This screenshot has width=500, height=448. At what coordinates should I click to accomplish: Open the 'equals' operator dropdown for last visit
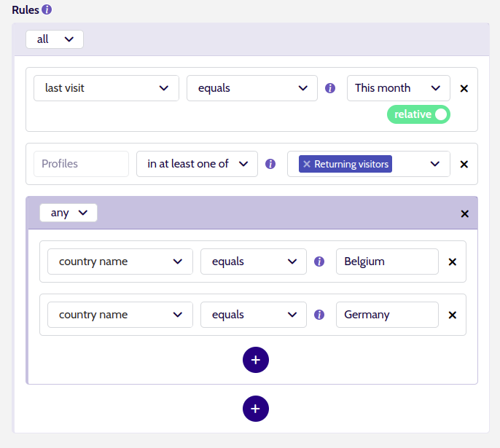click(x=252, y=88)
